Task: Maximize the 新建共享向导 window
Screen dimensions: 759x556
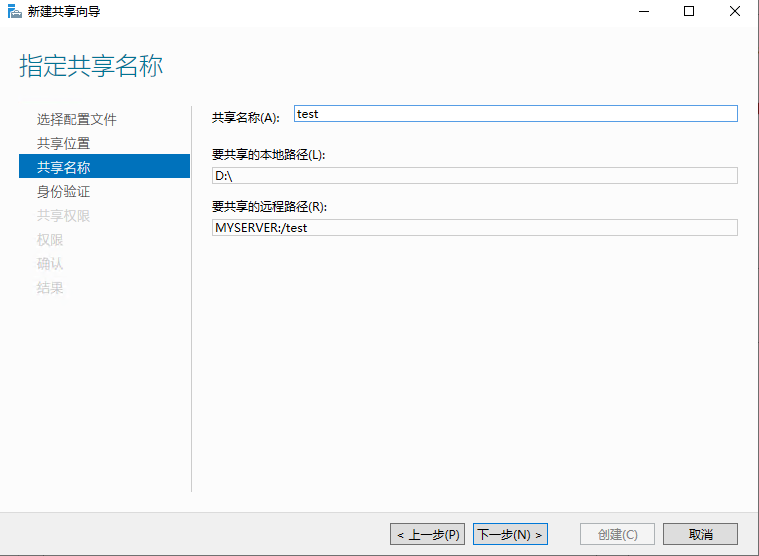Action: pos(688,12)
